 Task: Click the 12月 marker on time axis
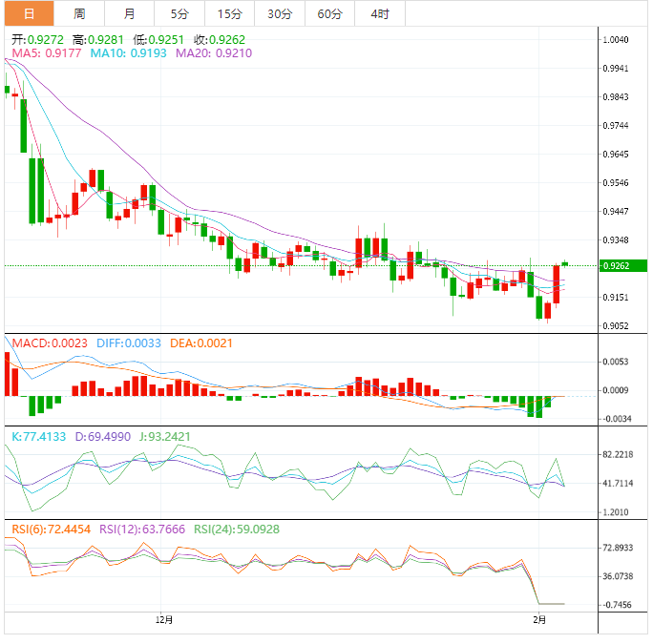(165, 619)
